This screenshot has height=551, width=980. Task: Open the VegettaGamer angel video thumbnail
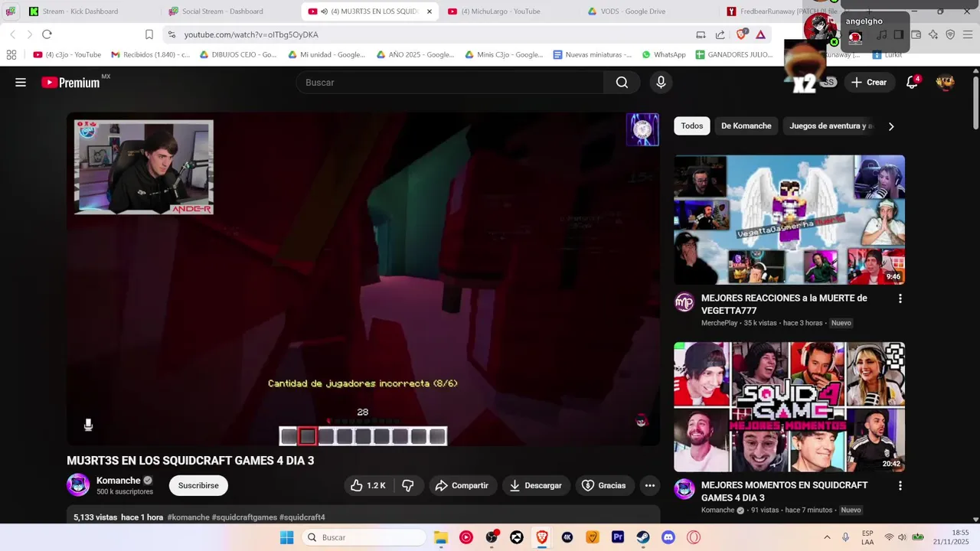coord(789,220)
